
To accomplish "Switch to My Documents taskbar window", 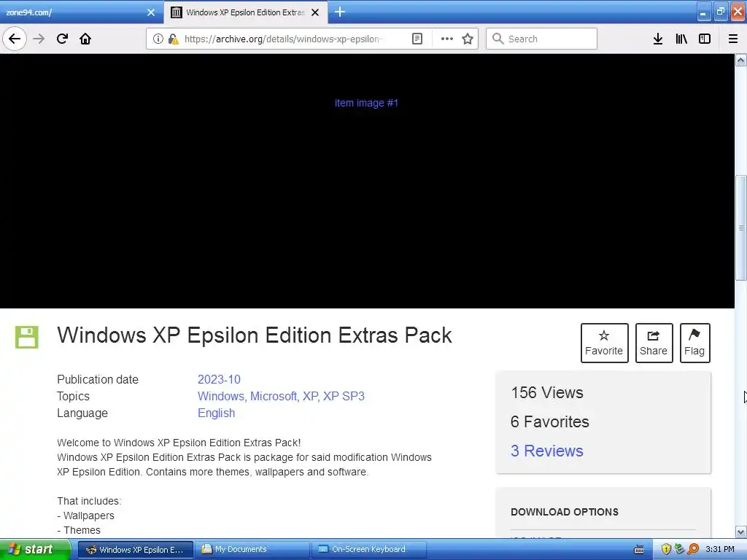I will 252,550.
